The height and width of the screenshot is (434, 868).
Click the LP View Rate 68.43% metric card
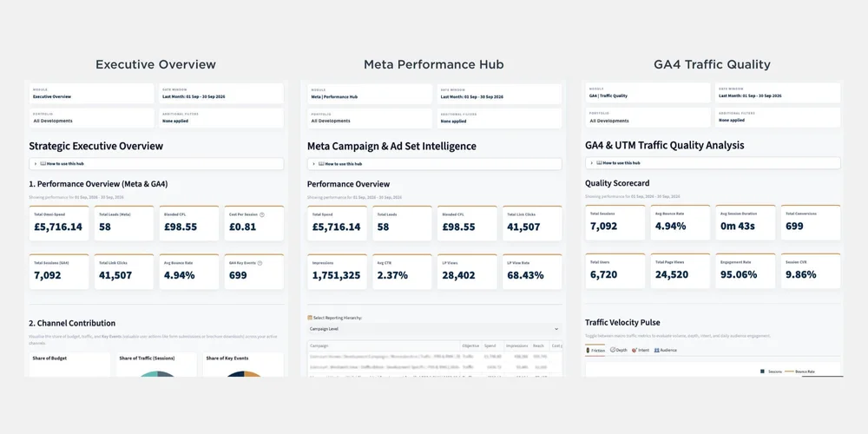tap(532, 272)
